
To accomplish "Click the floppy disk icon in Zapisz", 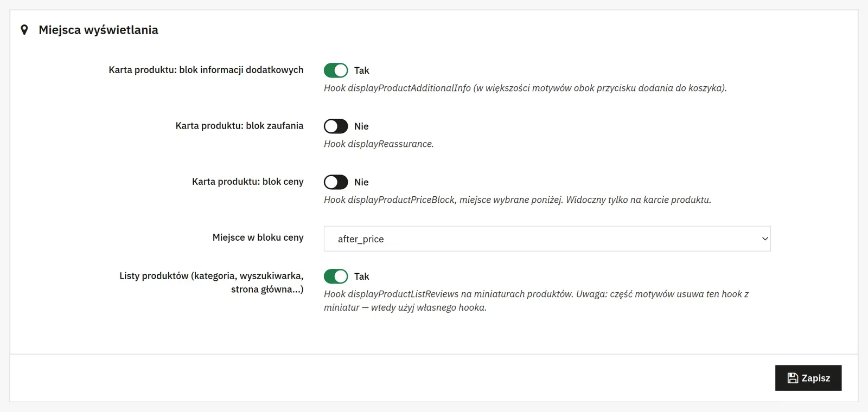I will click(793, 378).
